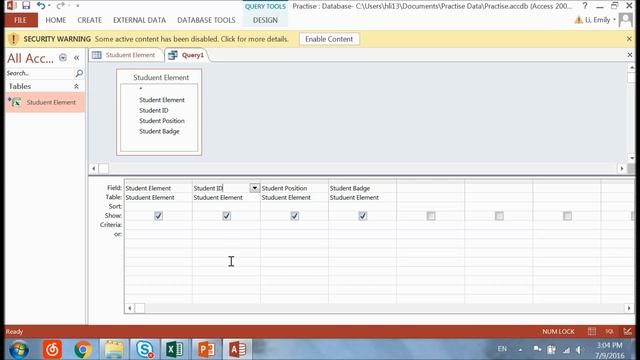Click the search magnifier in navigation pane
The image size is (640, 360).
[x=79, y=73]
